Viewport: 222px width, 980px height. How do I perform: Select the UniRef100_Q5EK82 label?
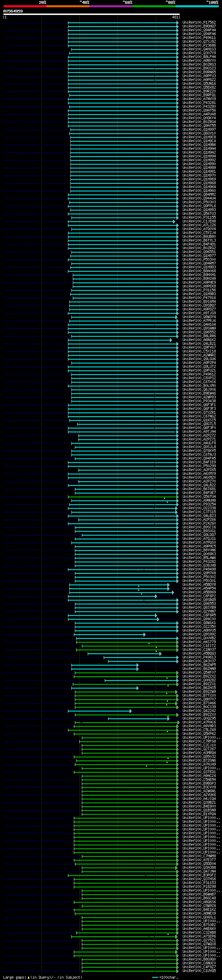[199, 88]
